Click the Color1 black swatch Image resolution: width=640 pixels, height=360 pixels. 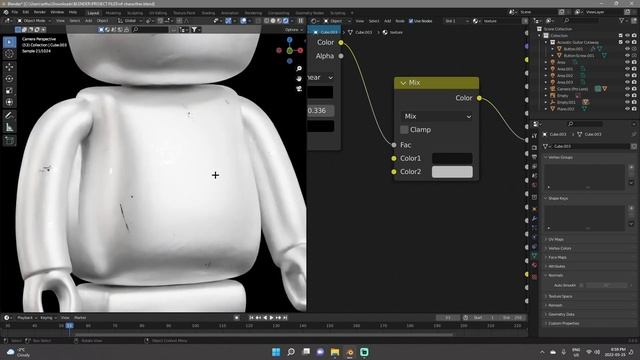tap(452, 158)
